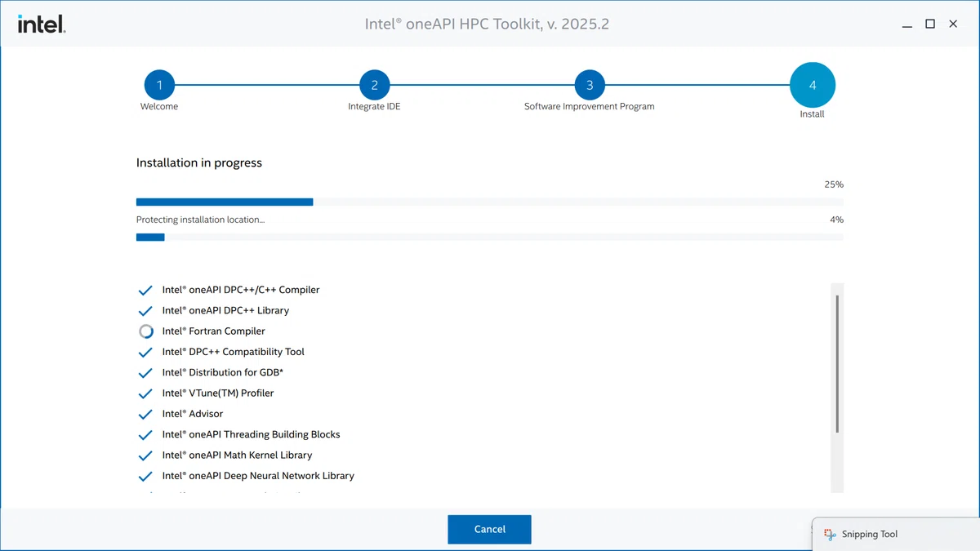The height and width of the screenshot is (551, 980).
Task: Click the 4% sub-task progress bar
Action: tap(490, 238)
